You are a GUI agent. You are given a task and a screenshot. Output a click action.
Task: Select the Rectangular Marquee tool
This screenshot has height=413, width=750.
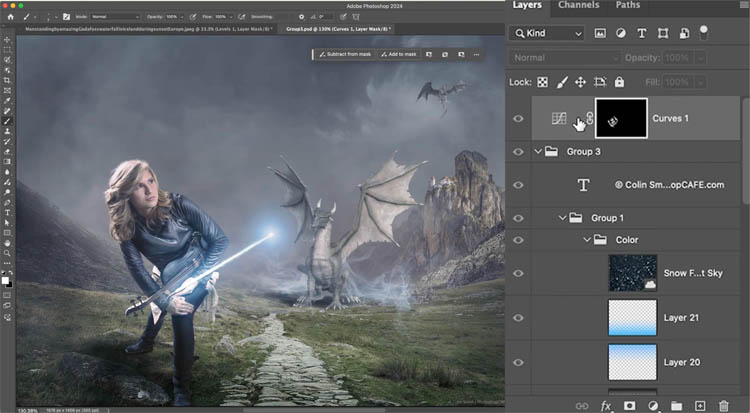[7, 50]
